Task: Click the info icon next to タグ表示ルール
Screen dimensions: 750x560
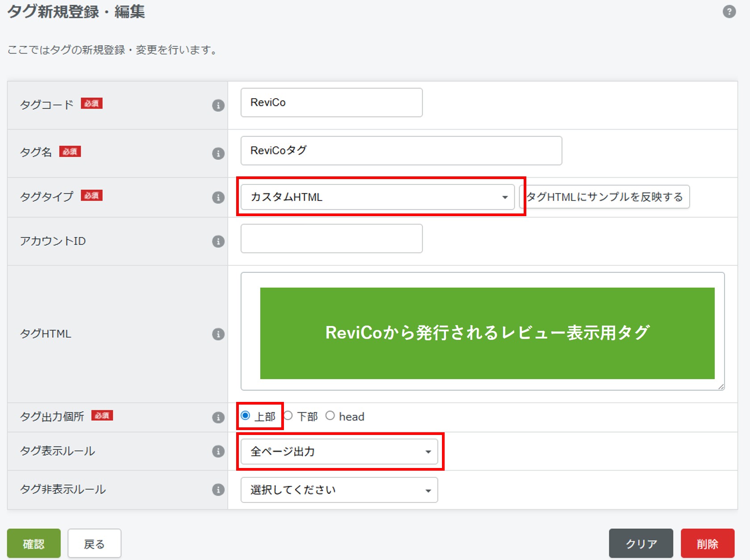Action: click(218, 451)
